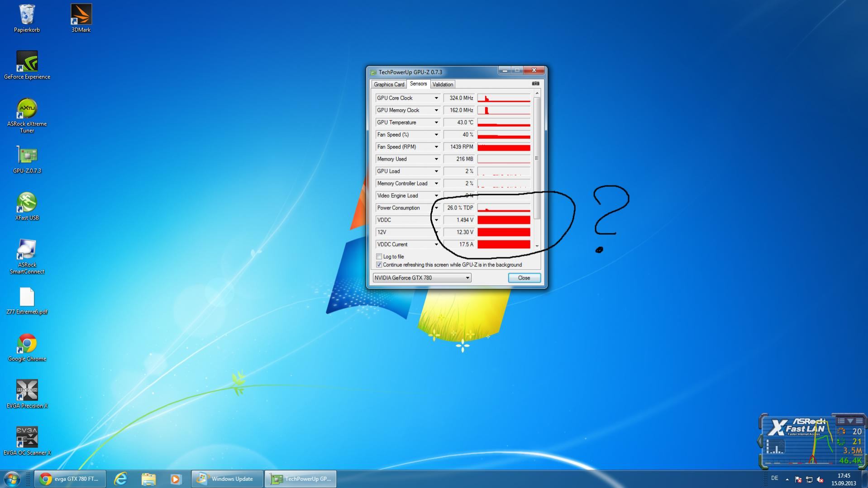The width and height of the screenshot is (868, 488).
Task: Launch the XFast USB shortcut
Action: 27,206
